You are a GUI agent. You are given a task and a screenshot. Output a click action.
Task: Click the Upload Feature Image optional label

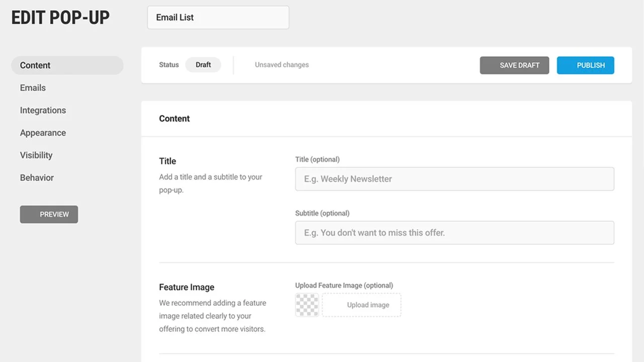pos(344,285)
